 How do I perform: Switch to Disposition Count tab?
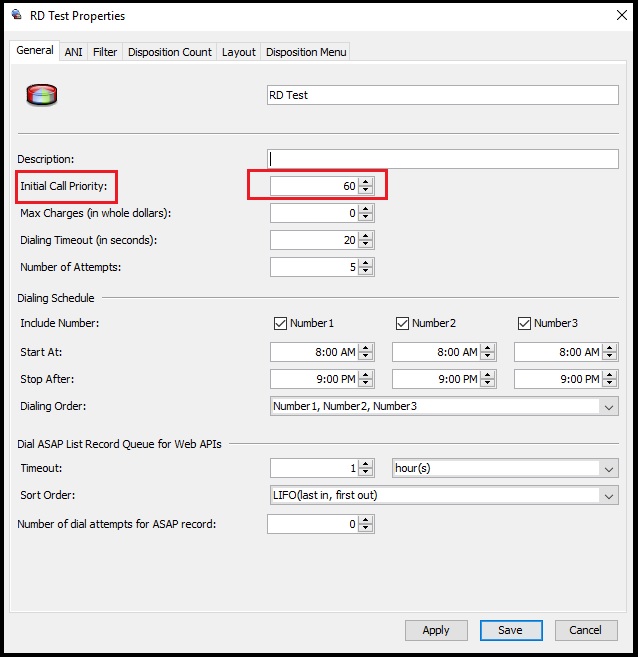tap(170, 52)
